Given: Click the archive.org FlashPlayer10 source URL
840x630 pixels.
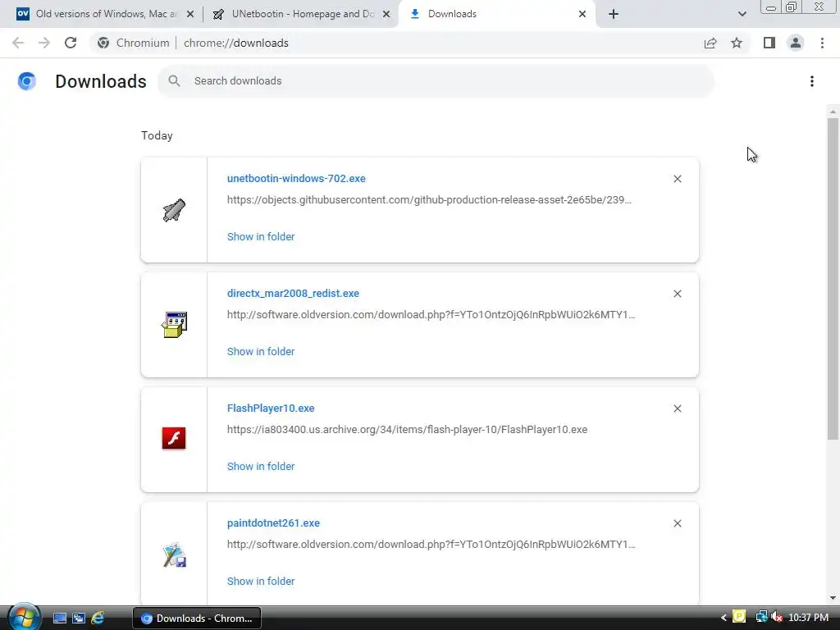Looking at the screenshot, I should (407, 430).
